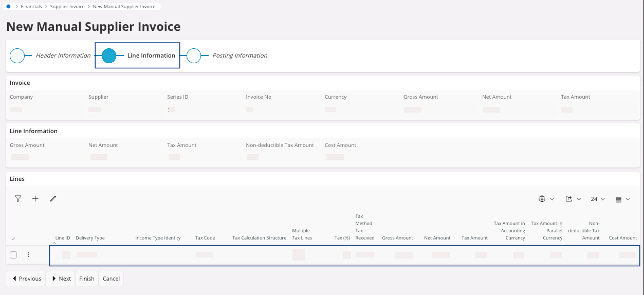Image resolution: width=644 pixels, height=295 pixels.
Task: Click the Finish button
Action: coord(87,279)
